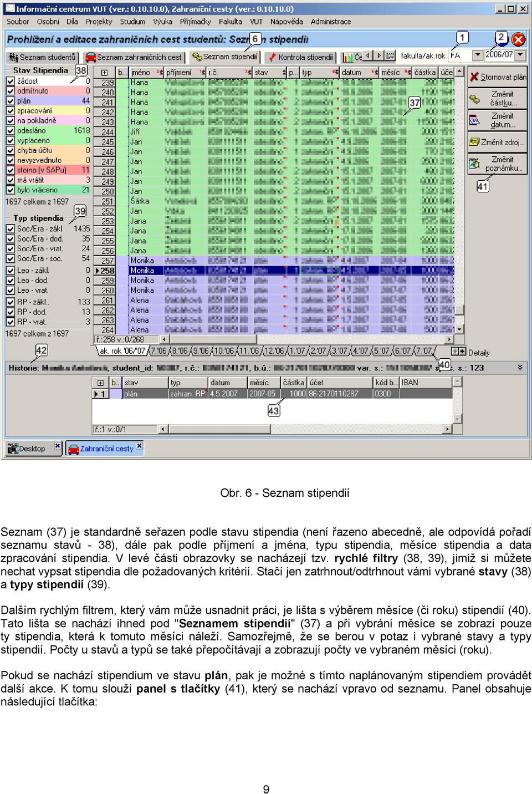532x794 pixels.
Task: Open the Soubor menu
Action: click(x=18, y=22)
